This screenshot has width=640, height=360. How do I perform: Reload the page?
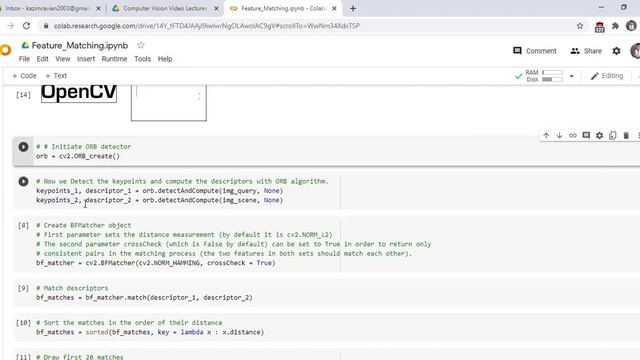coord(27,26)
